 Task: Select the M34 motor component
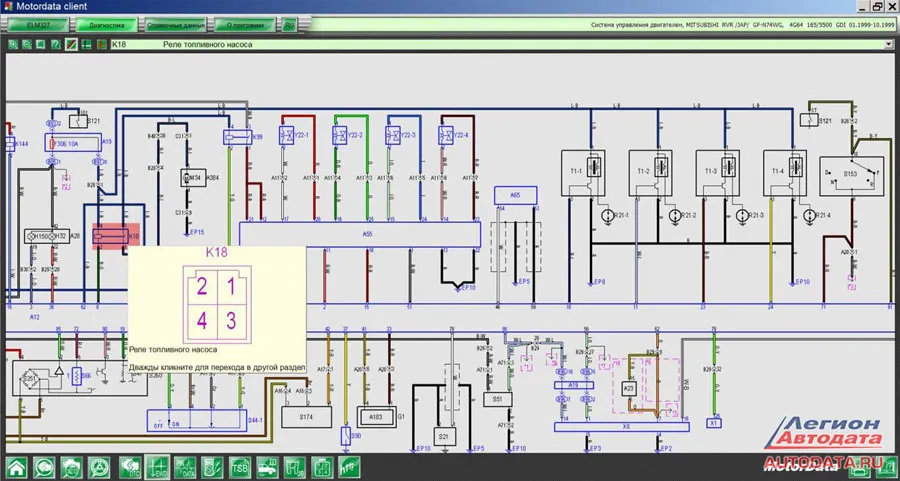[x=193, y=178]
